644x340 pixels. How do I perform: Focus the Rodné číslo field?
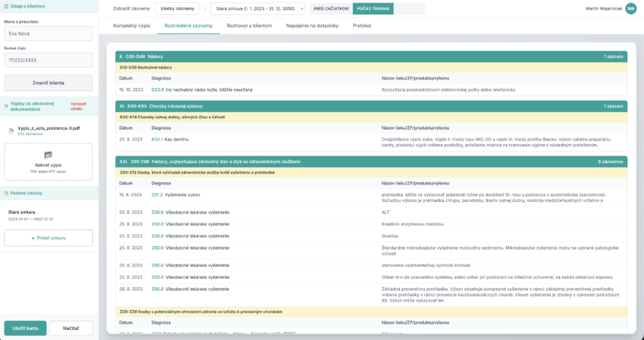coord(49,60)
